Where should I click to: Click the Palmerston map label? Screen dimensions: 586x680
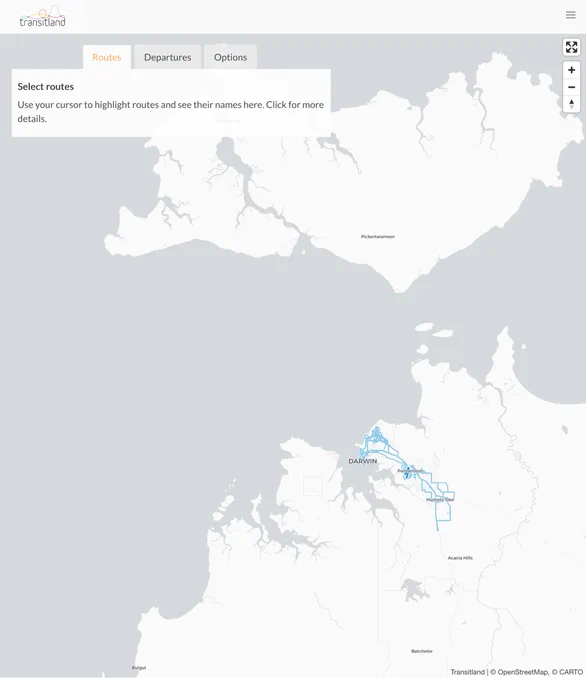tap(410, 471)
